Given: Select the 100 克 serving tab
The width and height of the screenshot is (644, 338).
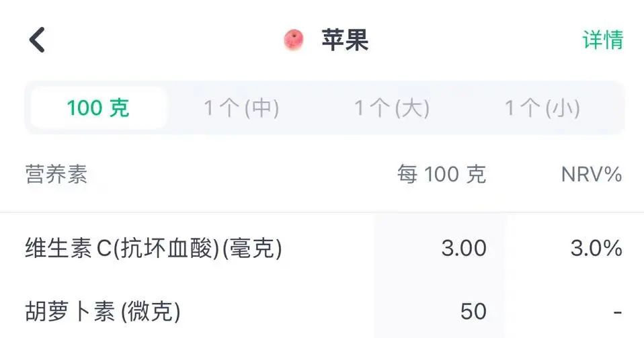Looking at the screenshot, I should pyautogui.click(x=99, y=108).
